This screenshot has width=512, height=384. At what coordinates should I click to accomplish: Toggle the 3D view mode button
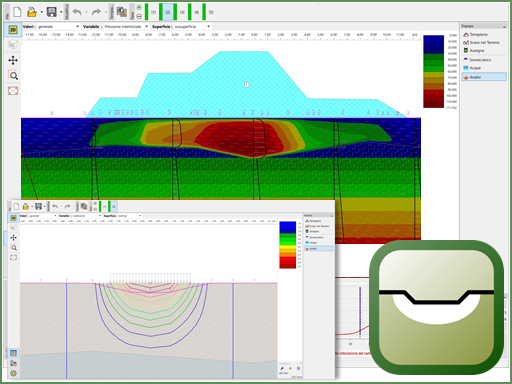click(x=13, y=45)
